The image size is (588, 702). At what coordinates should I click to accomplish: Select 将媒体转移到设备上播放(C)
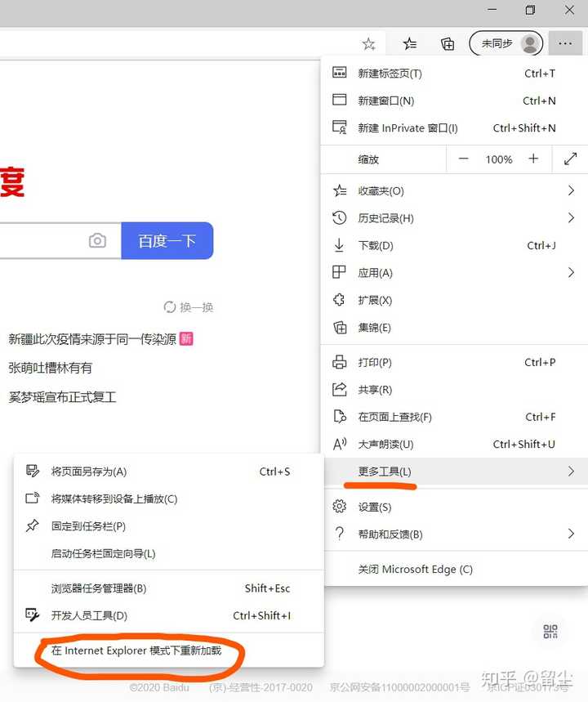tap(169, 499)
